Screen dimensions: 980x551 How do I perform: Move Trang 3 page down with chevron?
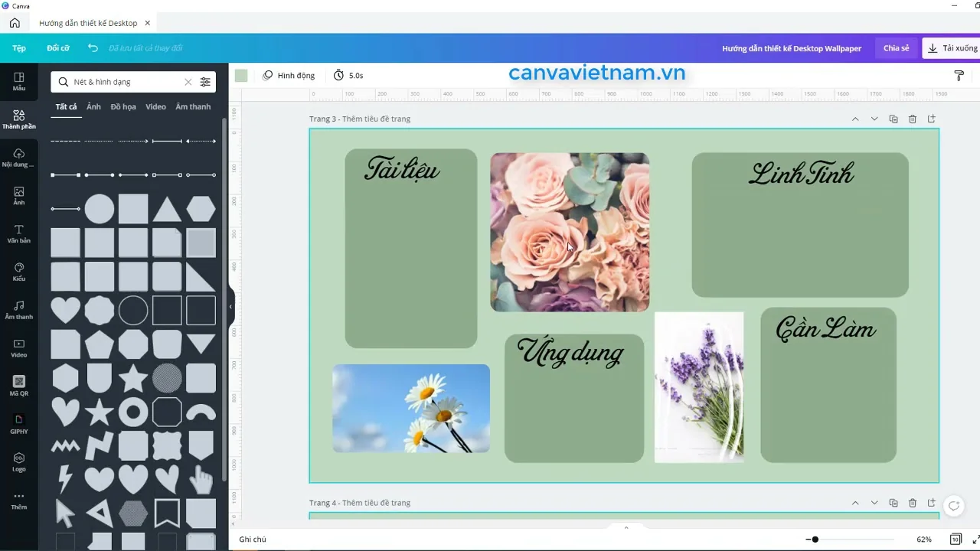coord(874,119)
